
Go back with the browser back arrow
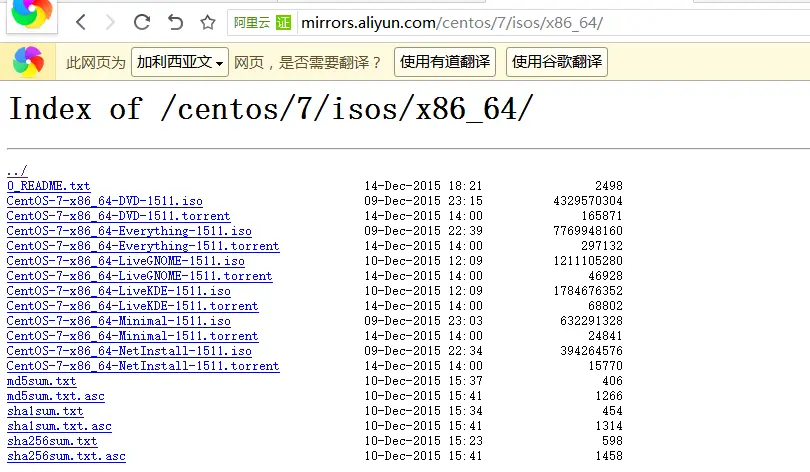81,22
